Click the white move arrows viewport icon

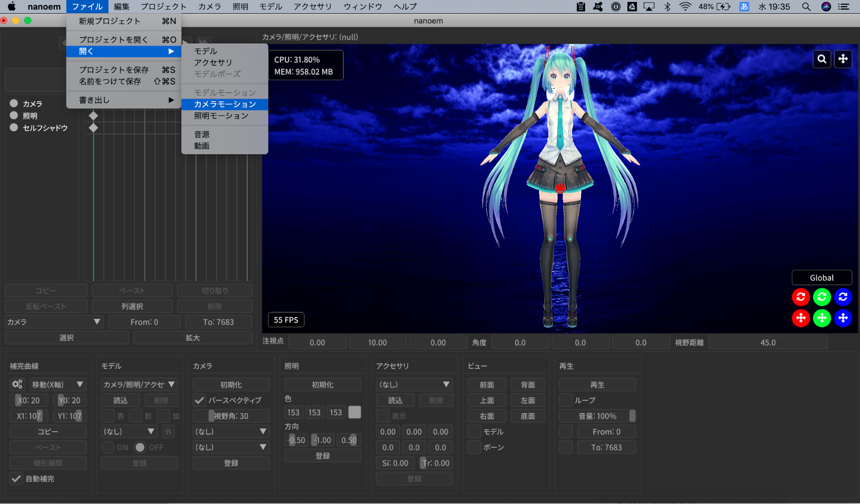point(843,59)
